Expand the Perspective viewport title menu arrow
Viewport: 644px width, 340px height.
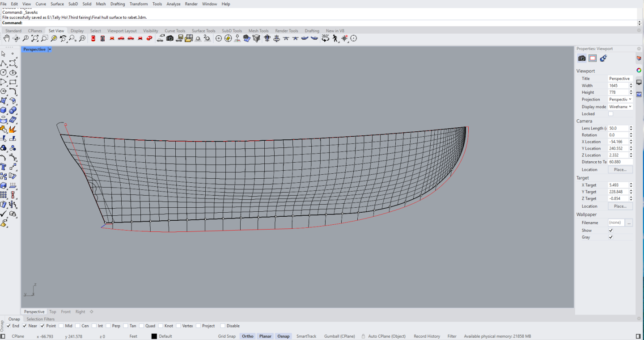click(x=50, y=50)
